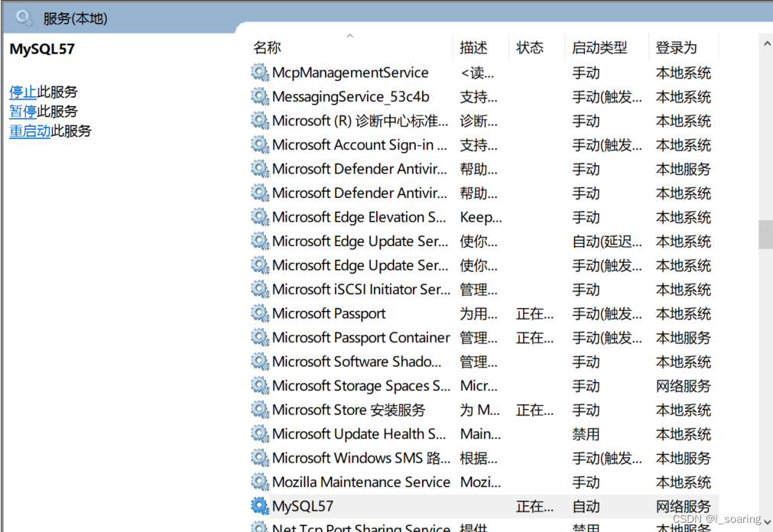Viewport: 773px width, 532px height.
Task: Select the McpManagementService row name
Action: click(x=350, y=73)
